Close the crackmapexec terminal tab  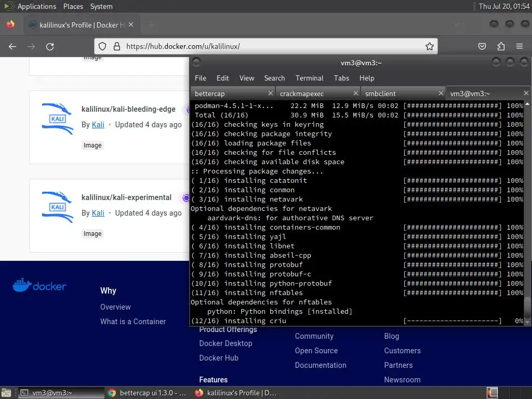click(x=355, y=93)
